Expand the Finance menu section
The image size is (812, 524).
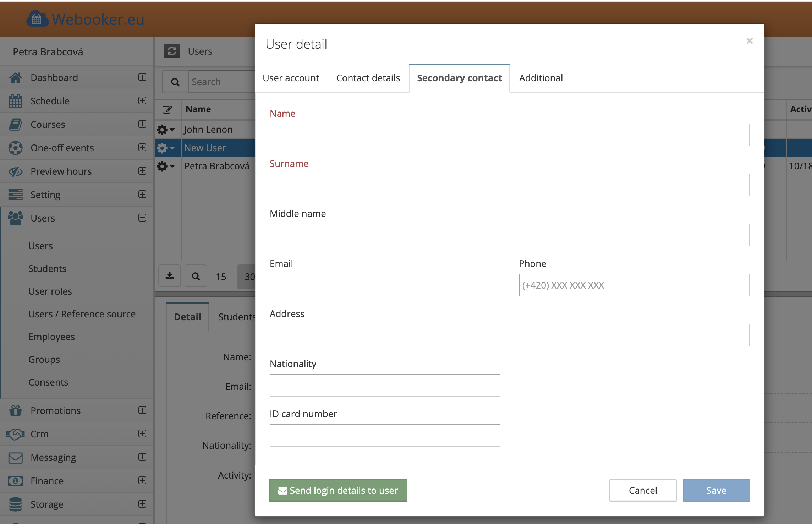coord(142,481)
